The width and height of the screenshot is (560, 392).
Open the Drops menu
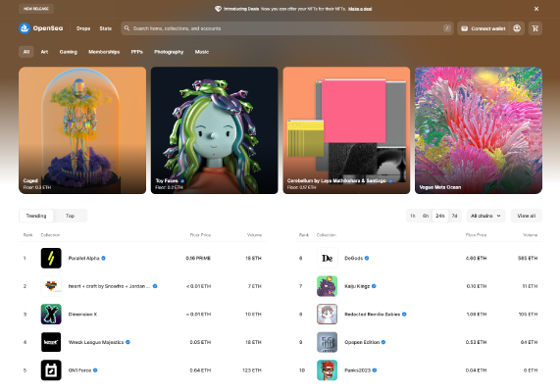click(x=83, y=28)
